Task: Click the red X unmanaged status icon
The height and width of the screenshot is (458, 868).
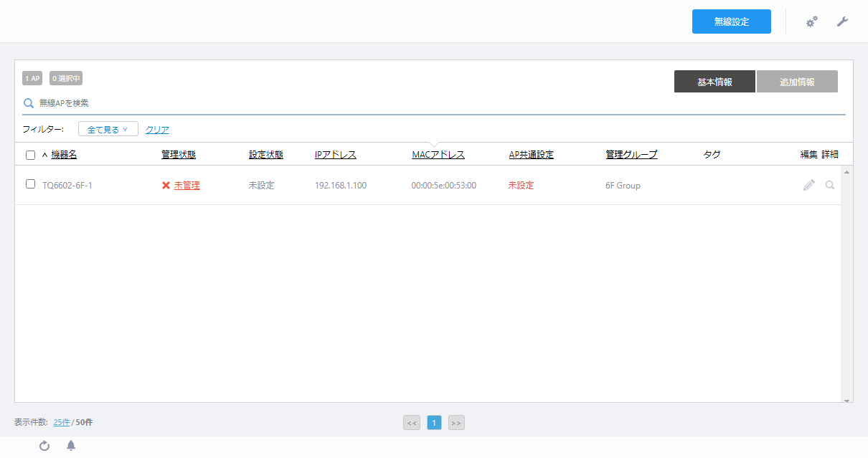Action: (x=166, y=185)
